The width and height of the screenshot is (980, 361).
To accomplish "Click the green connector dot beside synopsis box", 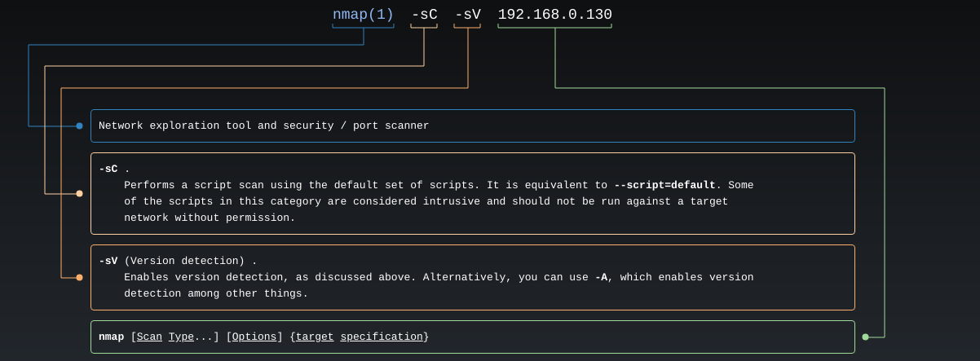I will [866, 337].
